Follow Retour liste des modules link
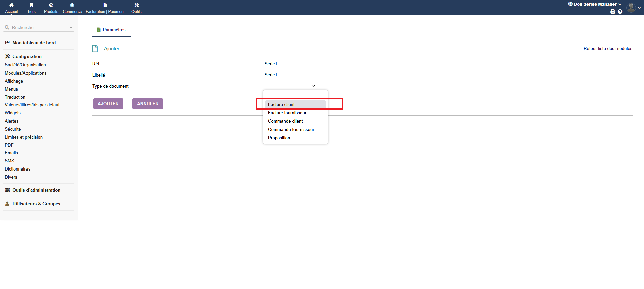Viewport: 644px width, 289px height. 607,49
